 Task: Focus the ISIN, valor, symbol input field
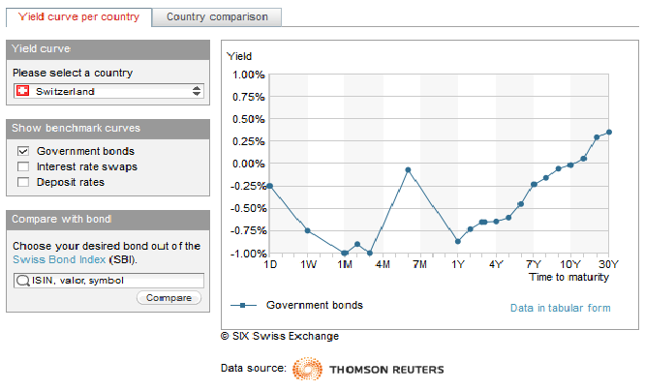[109, 281]
